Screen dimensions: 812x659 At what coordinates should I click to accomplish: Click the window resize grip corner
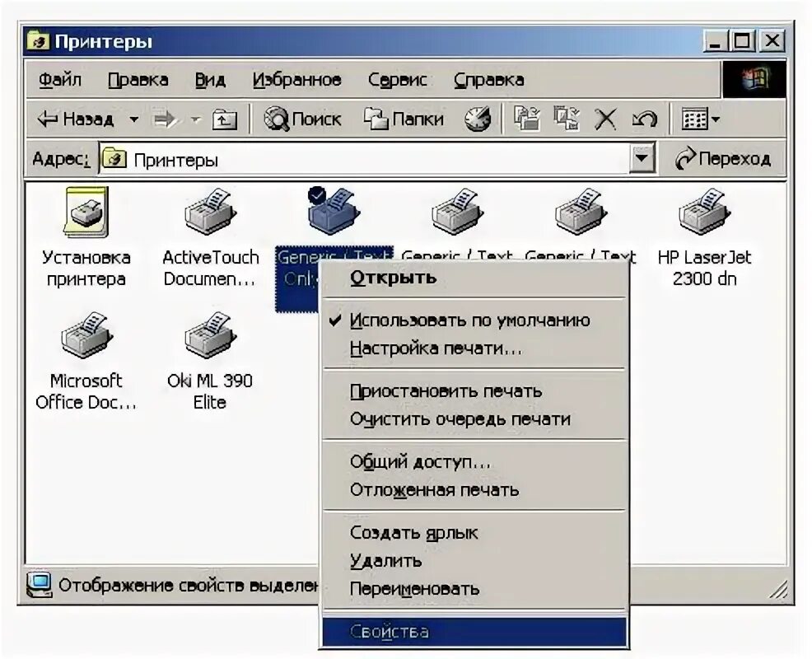[777, 589]
